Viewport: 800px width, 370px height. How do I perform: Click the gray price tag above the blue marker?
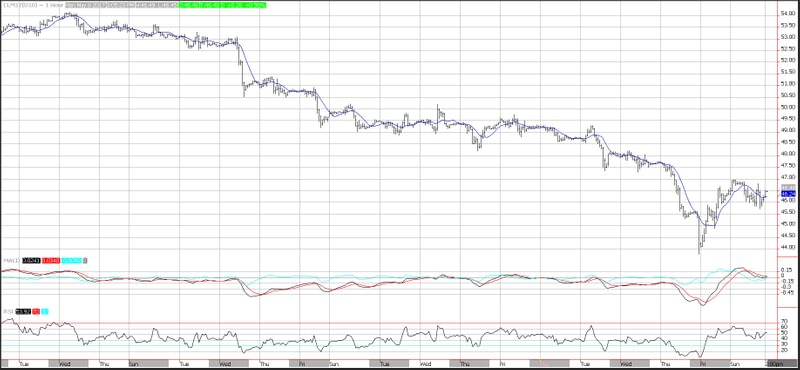point(788,187)
